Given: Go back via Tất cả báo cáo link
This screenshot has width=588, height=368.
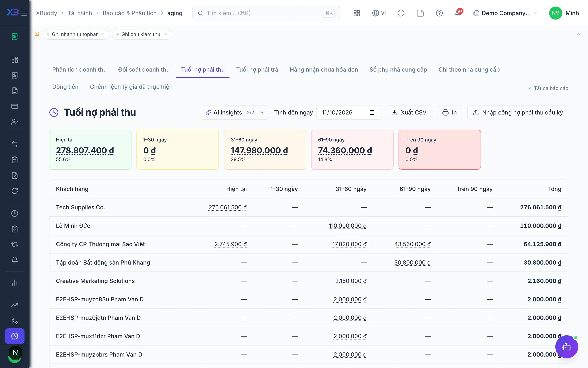Looking at the screenshot, I should (x=548, y=88).
